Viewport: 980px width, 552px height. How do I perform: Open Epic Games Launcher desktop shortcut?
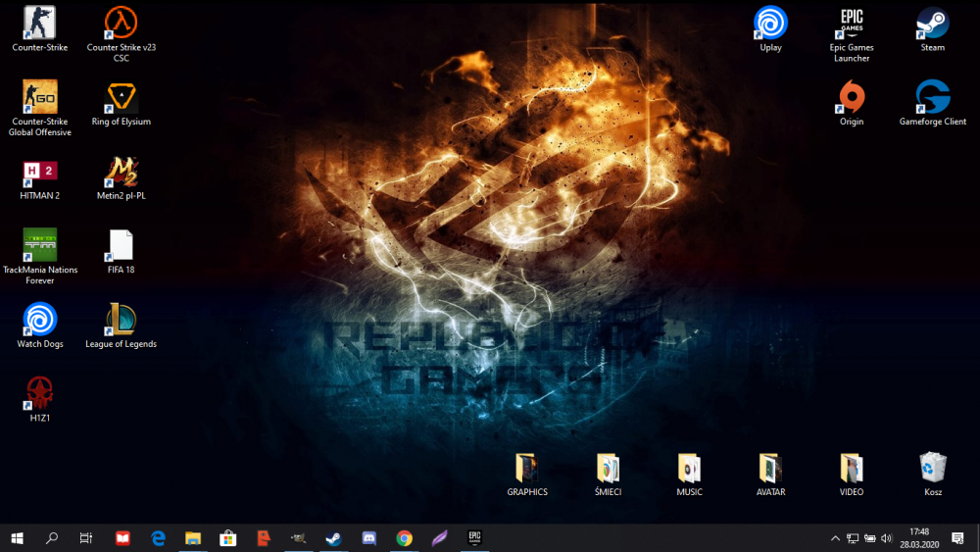(852, 33)
